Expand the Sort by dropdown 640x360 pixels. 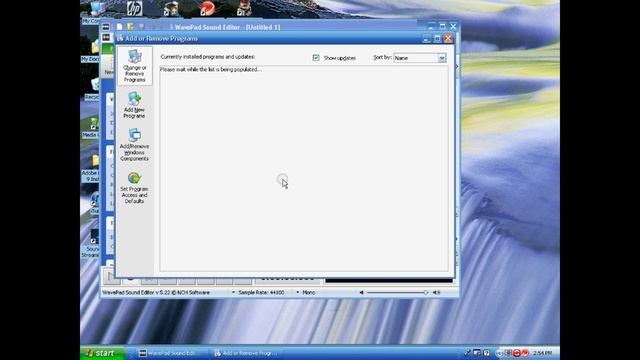[x=442, y=58]
